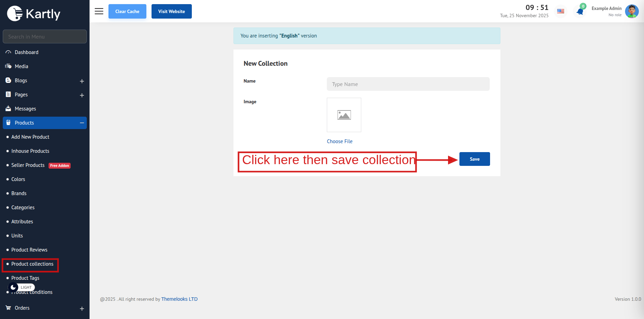Toggle the LIGHT theme switch
Screen dimensions: 644x319
(21, 287)
